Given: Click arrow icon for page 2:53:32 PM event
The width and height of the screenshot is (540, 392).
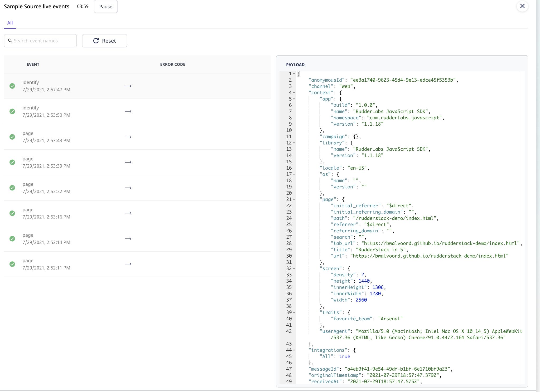Looking at the screenshot, I should [128, 188].
